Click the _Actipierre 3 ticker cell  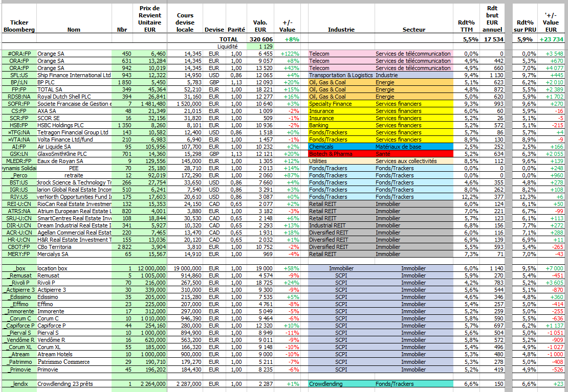[x=19, y=290]
